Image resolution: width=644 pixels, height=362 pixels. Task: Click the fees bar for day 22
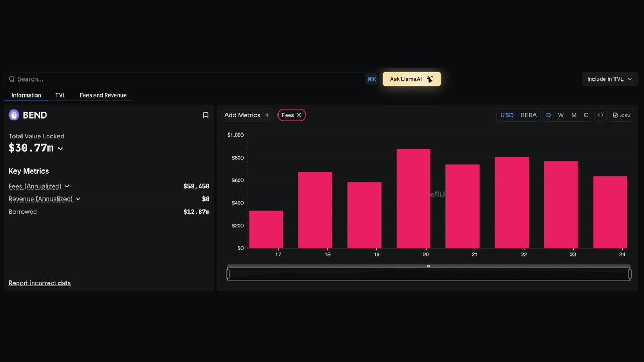click(511, 203)
